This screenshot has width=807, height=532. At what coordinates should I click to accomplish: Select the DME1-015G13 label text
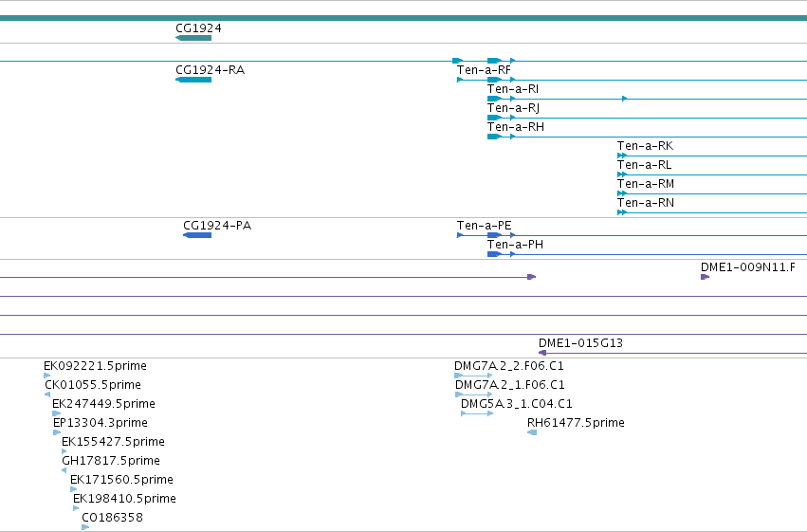[580, 343]
